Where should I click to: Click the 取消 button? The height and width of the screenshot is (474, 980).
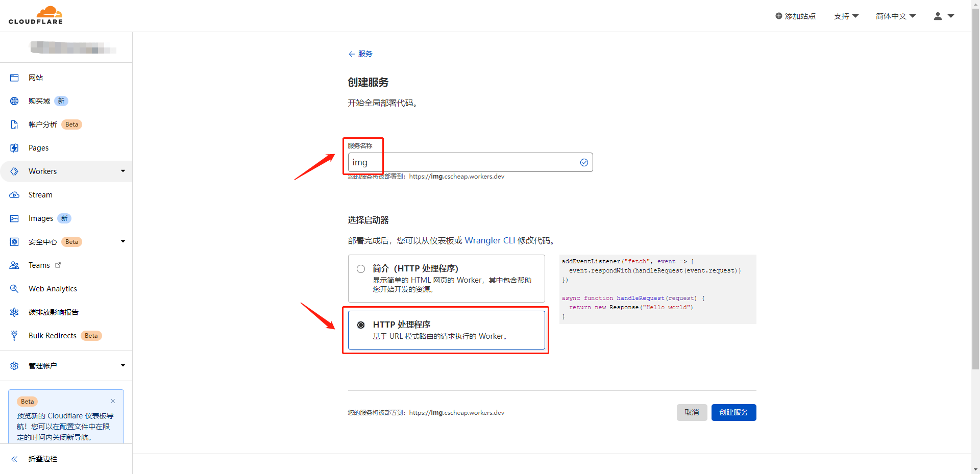click(x=692, y=412)
